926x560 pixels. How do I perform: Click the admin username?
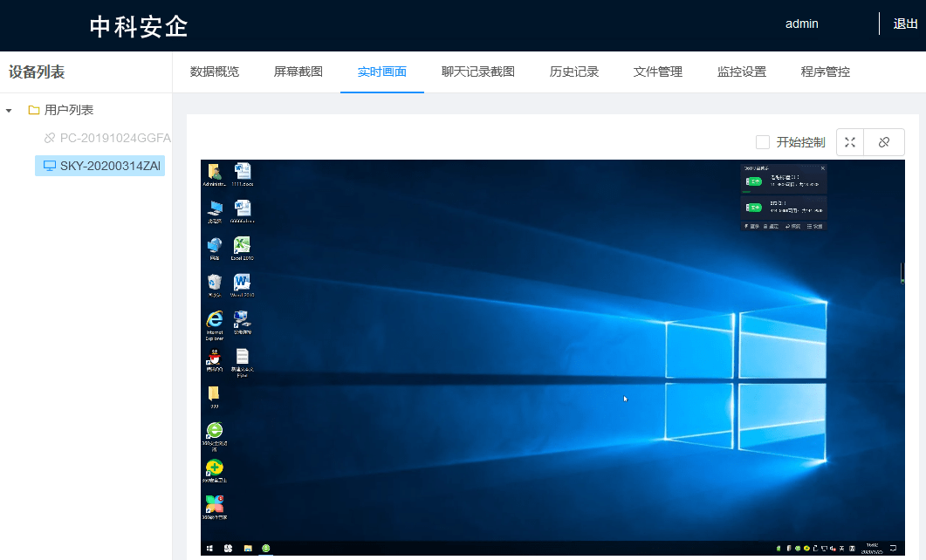[801, 24]
